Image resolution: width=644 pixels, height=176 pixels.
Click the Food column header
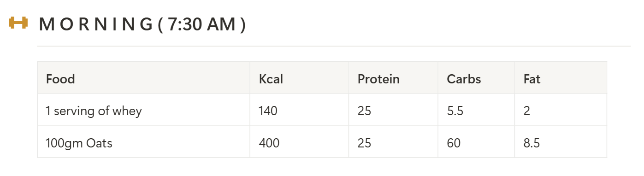[143, 78]
